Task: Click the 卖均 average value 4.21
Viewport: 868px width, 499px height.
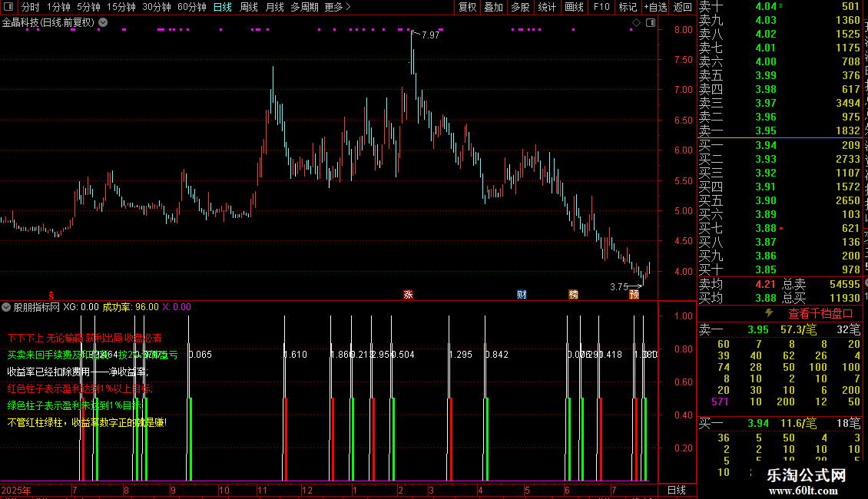Action: tap(766, 284)
